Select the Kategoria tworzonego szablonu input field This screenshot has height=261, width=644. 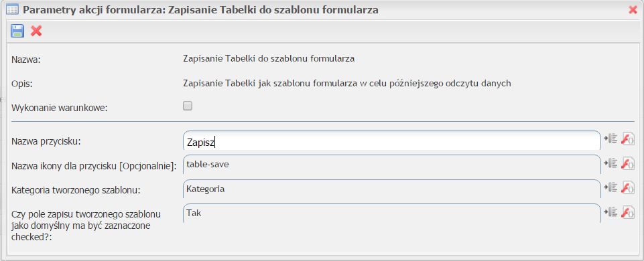392,189
